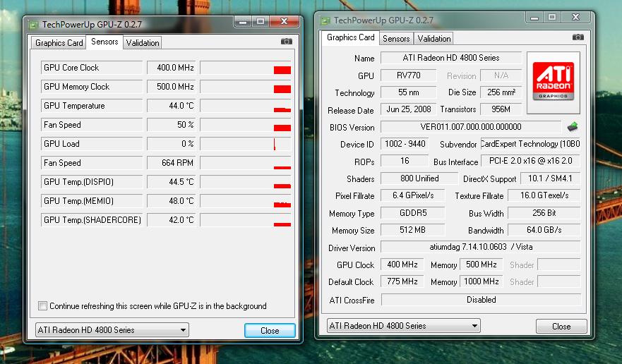This screenshot has width=622, height=364.
Task: Click Device ID field 1002 - 9440
Action: coord(405,143)
